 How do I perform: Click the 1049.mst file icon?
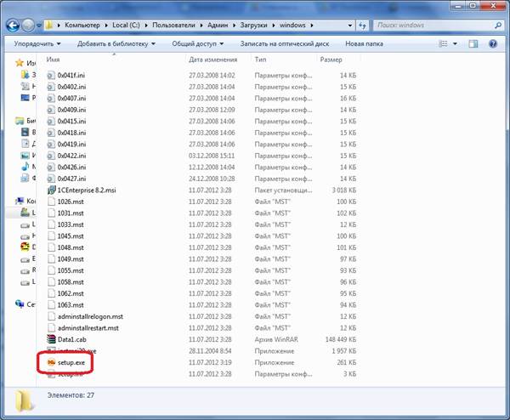53,258
